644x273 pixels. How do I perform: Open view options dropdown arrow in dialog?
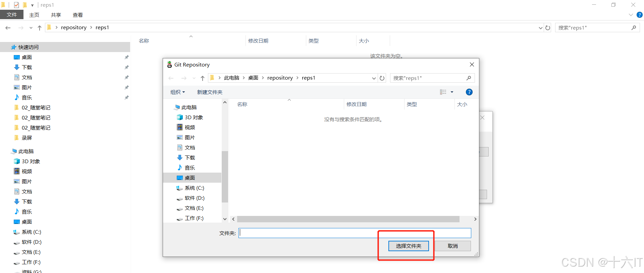point(452,92)
